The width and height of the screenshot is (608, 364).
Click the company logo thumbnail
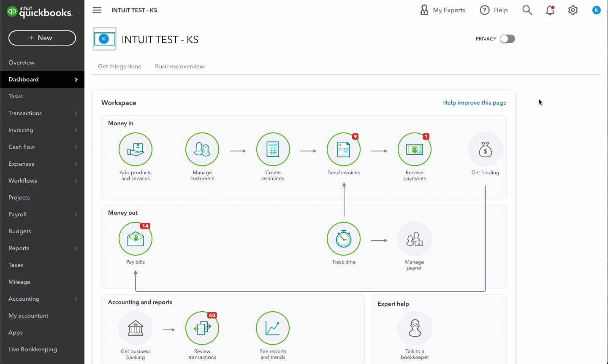104,39
